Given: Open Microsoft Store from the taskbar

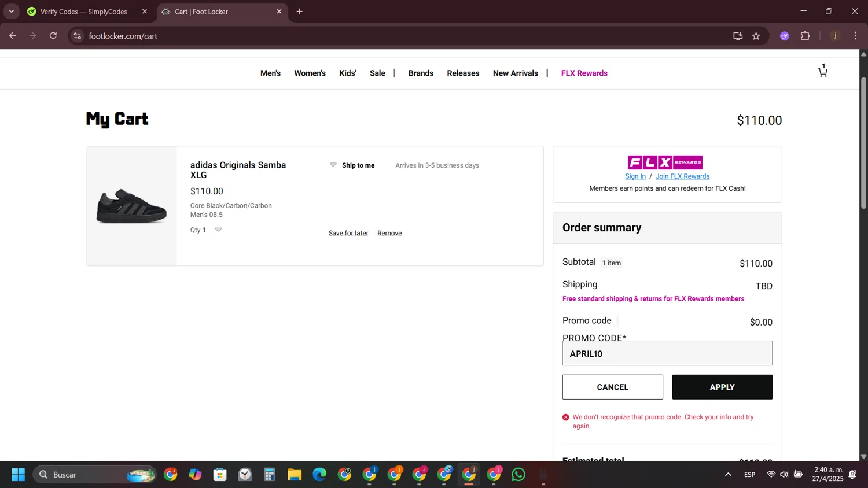Looking at the screenshot, I should pos(220,475).
